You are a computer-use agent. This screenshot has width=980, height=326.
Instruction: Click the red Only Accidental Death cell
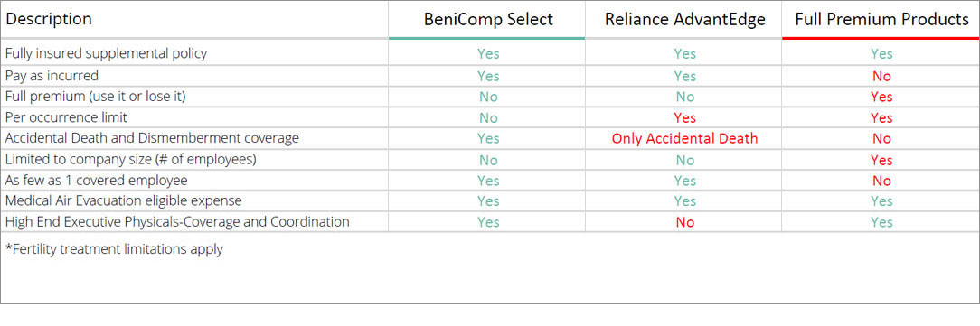coord(685,139)
